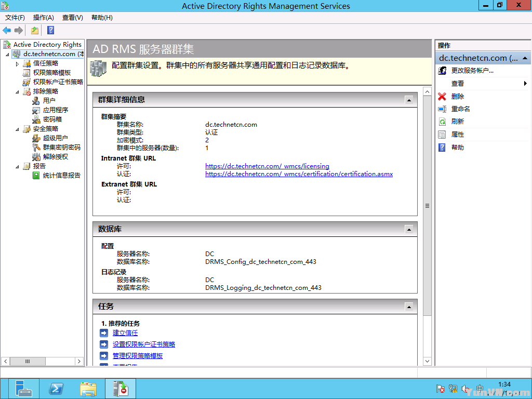Click the Forward arrow toolbar icon

[x=19, y=31]
